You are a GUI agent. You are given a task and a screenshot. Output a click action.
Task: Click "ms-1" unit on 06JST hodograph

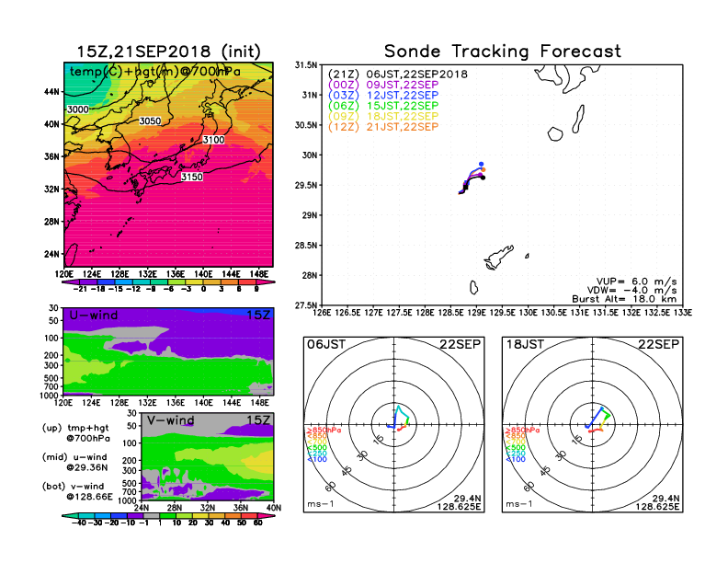(321, 504)
